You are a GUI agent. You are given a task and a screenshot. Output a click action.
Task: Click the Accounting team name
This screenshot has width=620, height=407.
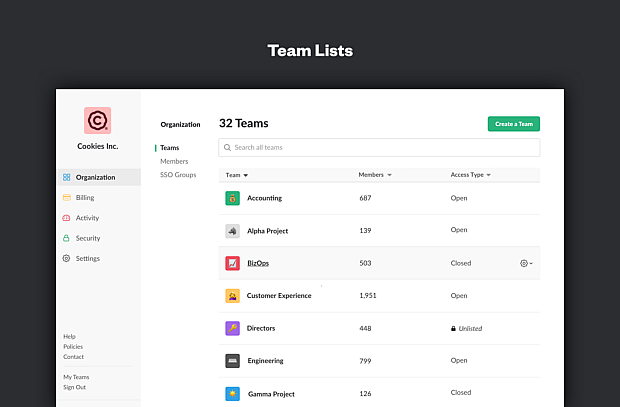[265, 198]
